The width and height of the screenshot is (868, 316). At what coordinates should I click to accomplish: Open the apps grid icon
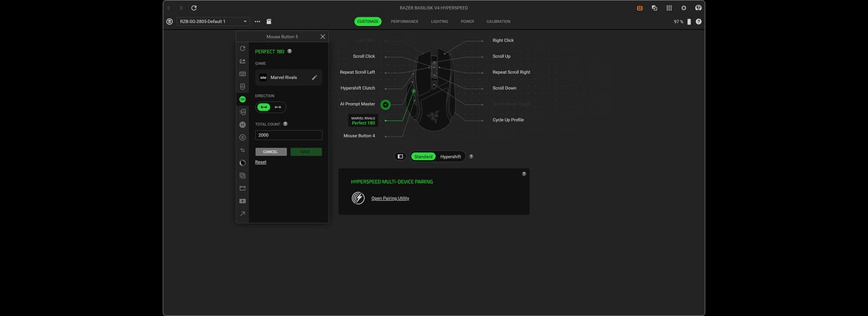[x=669, y=7]
